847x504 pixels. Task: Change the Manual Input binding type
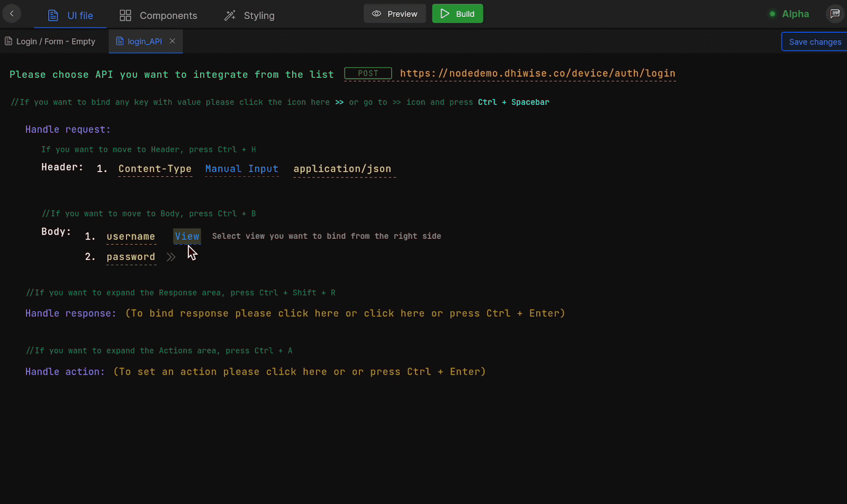click(241, 169)
